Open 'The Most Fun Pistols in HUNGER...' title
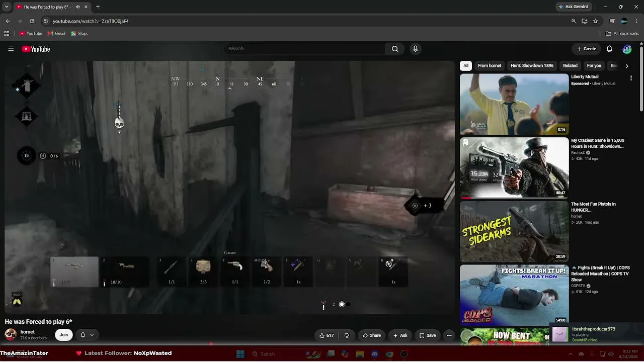This screenshot has height=362, width=644. pos(593,207)
